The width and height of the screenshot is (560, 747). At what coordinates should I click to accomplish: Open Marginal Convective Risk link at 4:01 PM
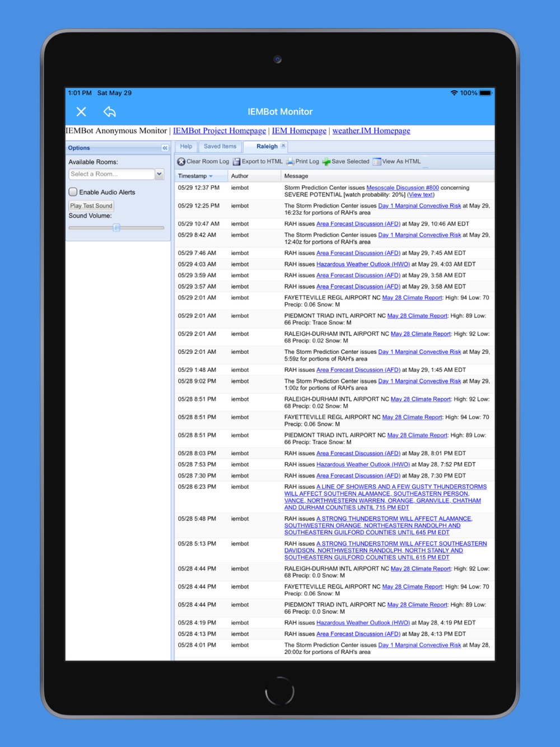419,645
